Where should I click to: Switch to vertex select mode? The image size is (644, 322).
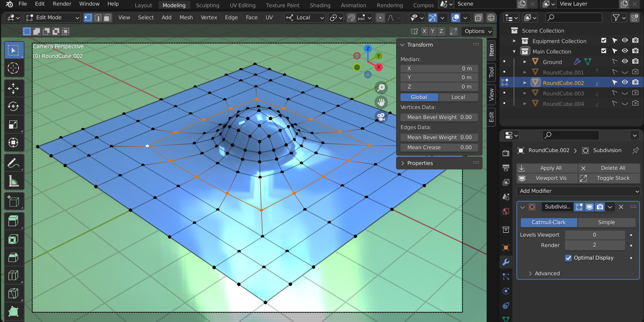click(x=88, y=18)
